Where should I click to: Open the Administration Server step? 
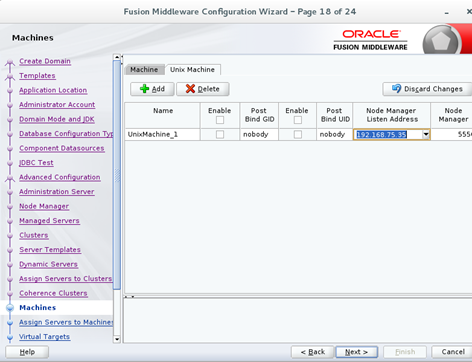pyautogui.click(x=57, y=192)
